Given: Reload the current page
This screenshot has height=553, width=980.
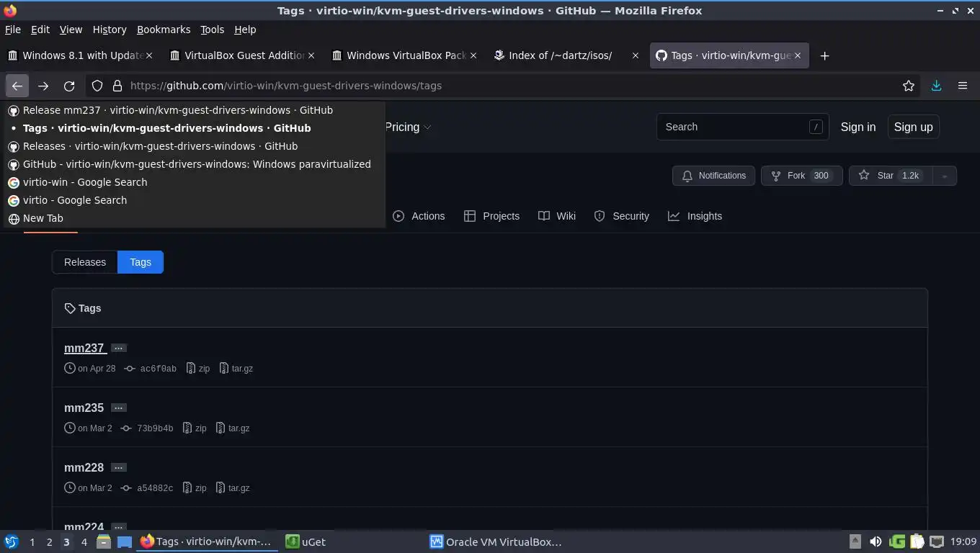Looking at the screenshot, I should pos(69,86).
